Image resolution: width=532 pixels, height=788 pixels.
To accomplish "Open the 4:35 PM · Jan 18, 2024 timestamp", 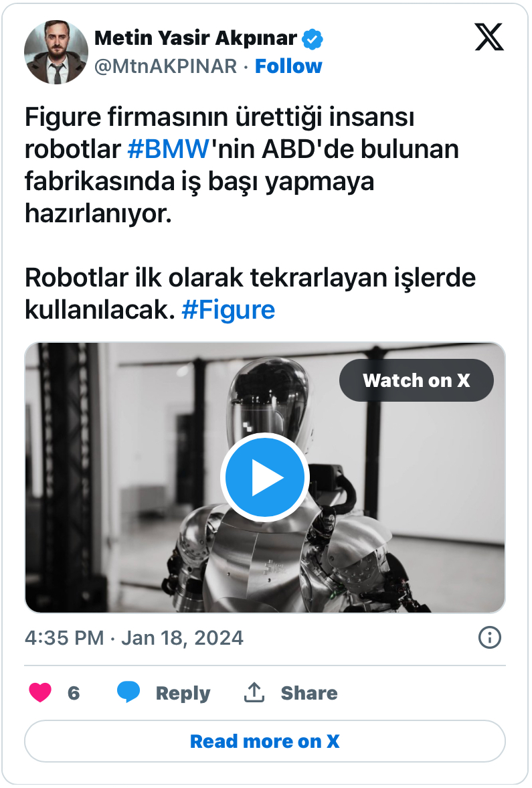I will tap(134, 638).
